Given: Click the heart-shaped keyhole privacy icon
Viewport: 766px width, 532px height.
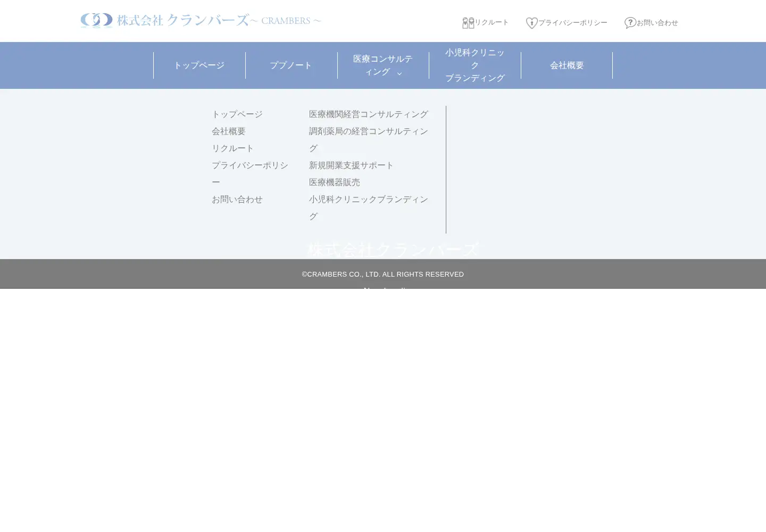Looking at the screenshot, I should (x=532, y=23).
